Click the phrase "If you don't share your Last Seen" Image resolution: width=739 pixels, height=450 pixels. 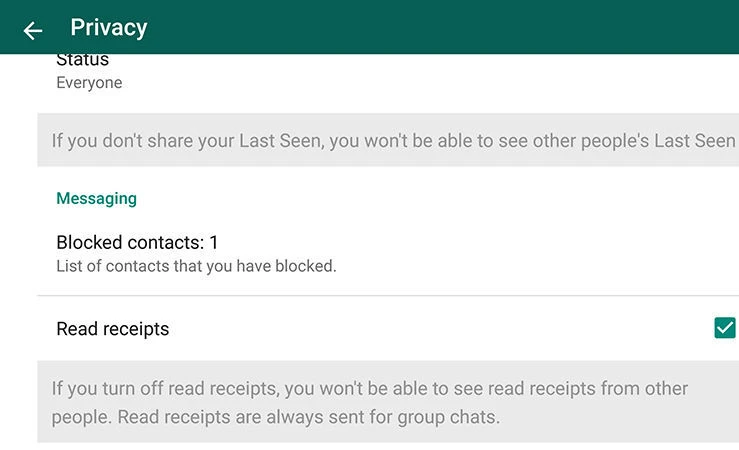click(187, 141)
